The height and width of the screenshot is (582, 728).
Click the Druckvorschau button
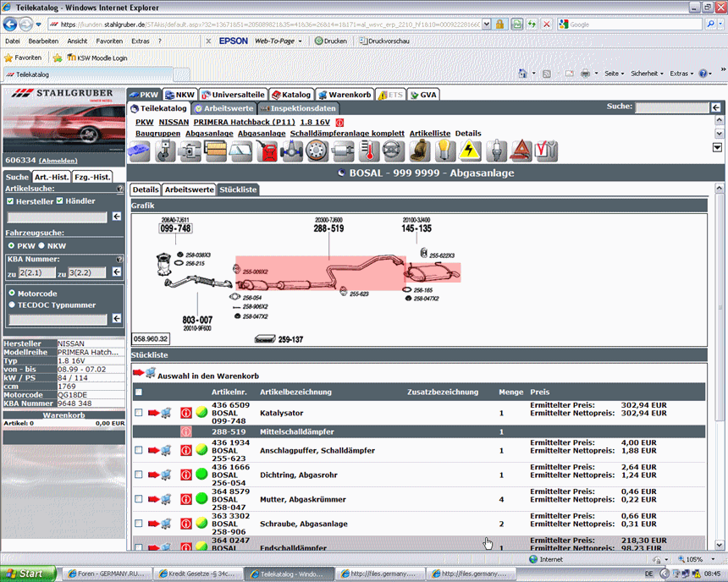pyautogui.click(x=384, y=41)
